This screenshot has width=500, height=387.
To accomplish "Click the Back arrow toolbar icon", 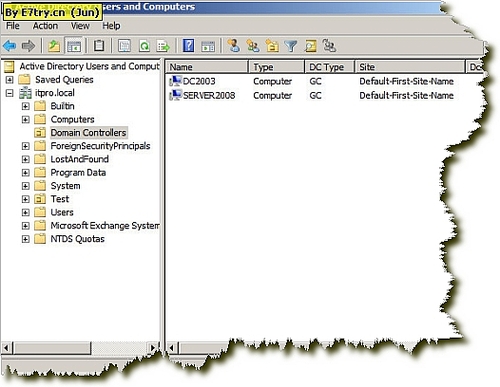I will tap(9, 46).
